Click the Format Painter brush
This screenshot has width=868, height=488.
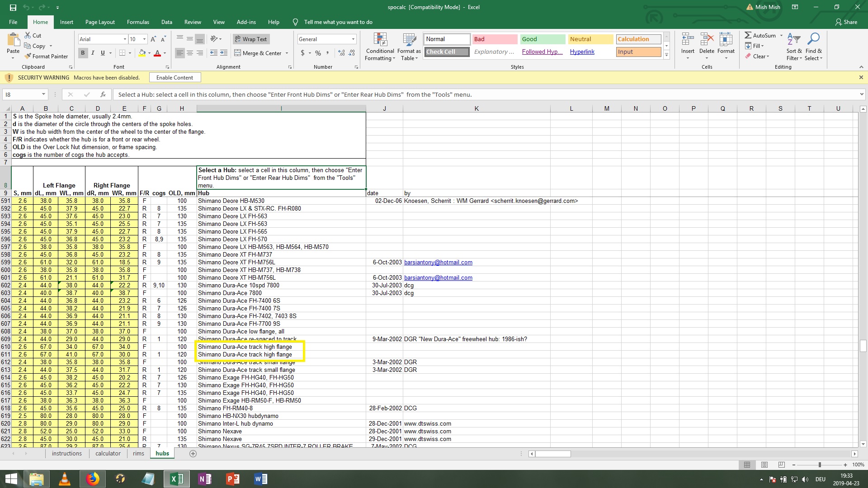(x=28, y=56)
